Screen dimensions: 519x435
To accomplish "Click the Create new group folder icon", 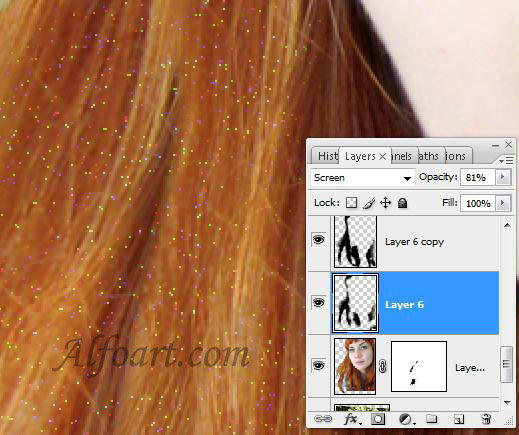I will (432, 418).
